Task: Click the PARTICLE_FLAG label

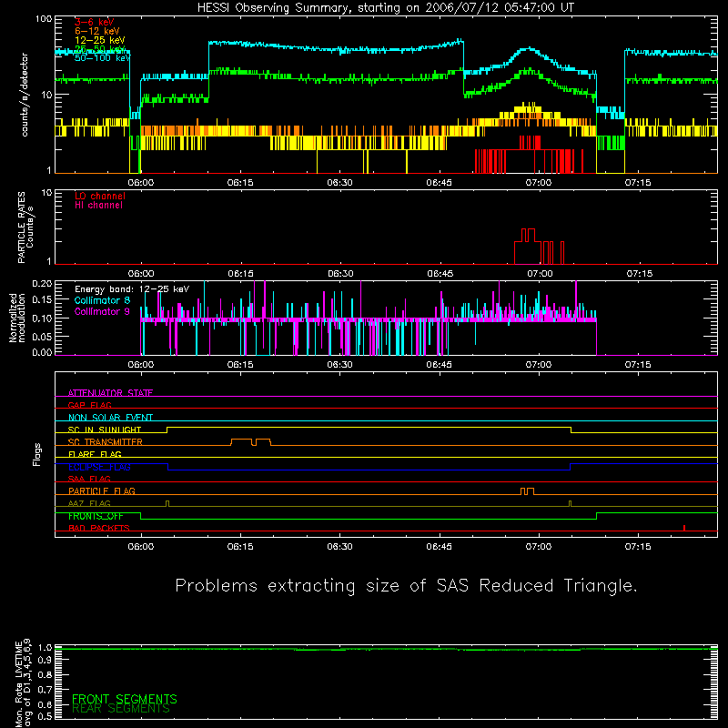Action: [102, 490]
